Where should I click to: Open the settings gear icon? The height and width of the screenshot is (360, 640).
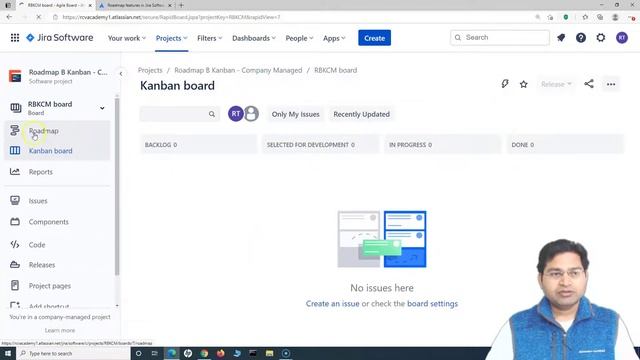click(x=601, y=38)
